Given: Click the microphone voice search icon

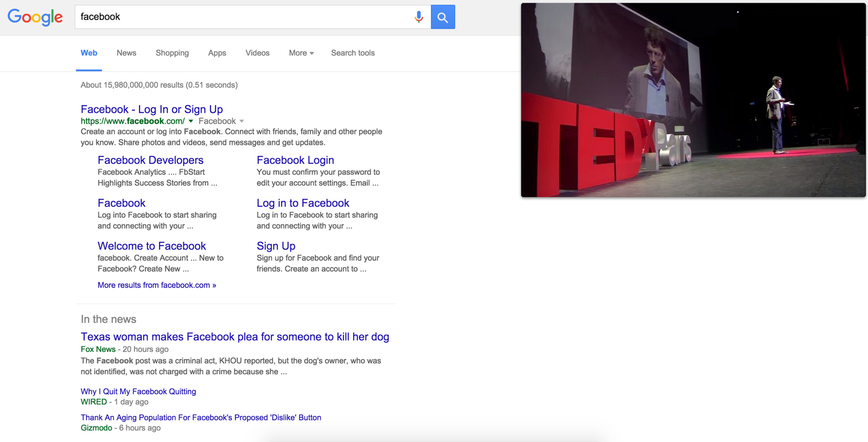Looking at the screenshot, I should 418,17.
